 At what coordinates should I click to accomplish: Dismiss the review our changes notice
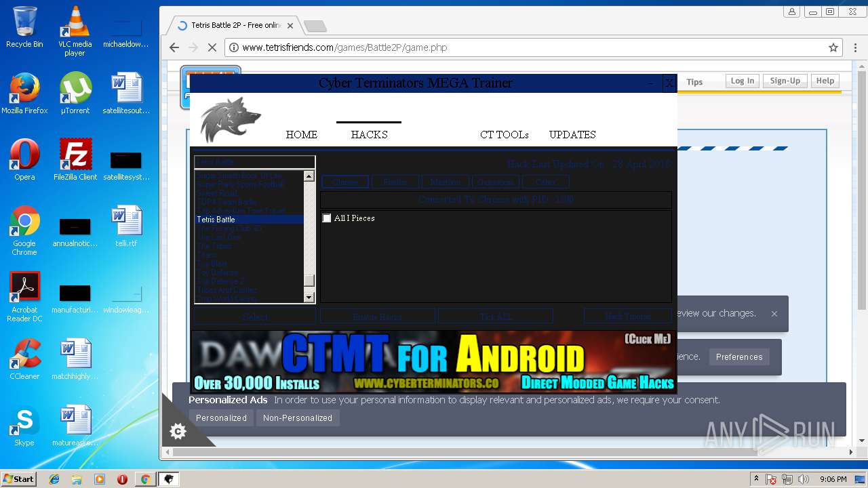(774, 314)
